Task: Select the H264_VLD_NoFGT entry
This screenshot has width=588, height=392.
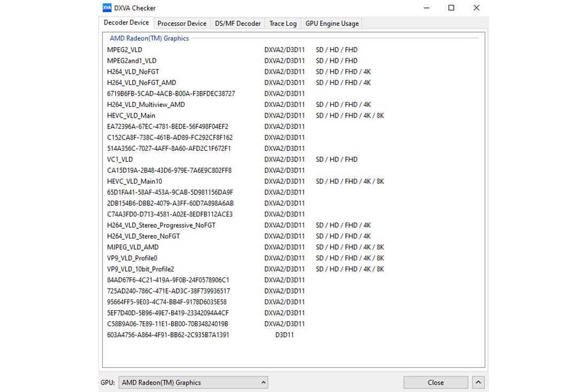Action: tap(133, 72)
